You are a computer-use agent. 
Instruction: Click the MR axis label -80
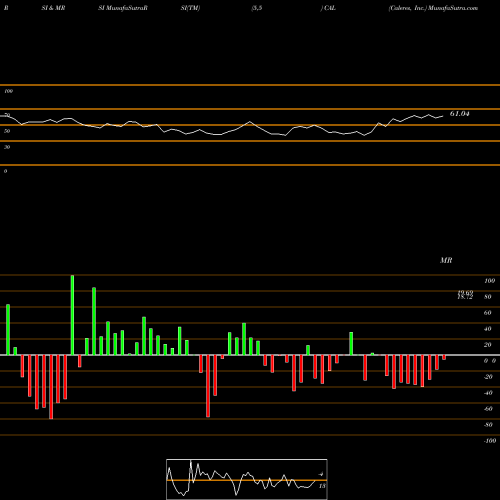click(488, 425)
